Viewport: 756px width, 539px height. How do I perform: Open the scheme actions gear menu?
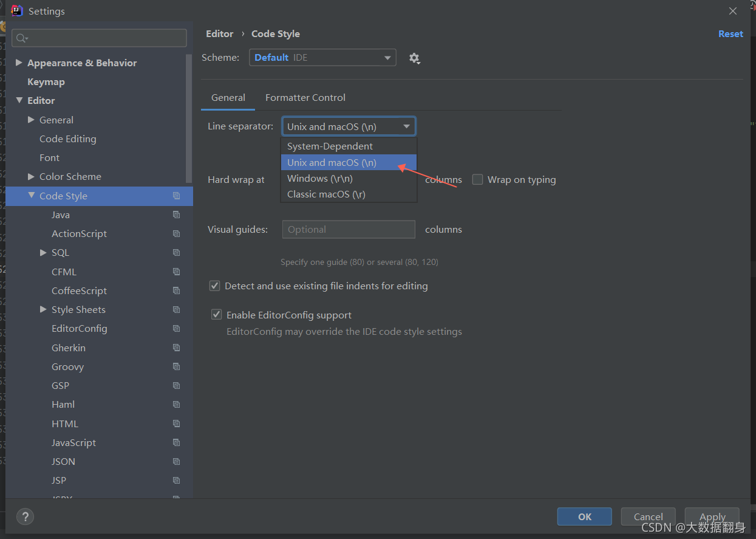click(414, 58)
